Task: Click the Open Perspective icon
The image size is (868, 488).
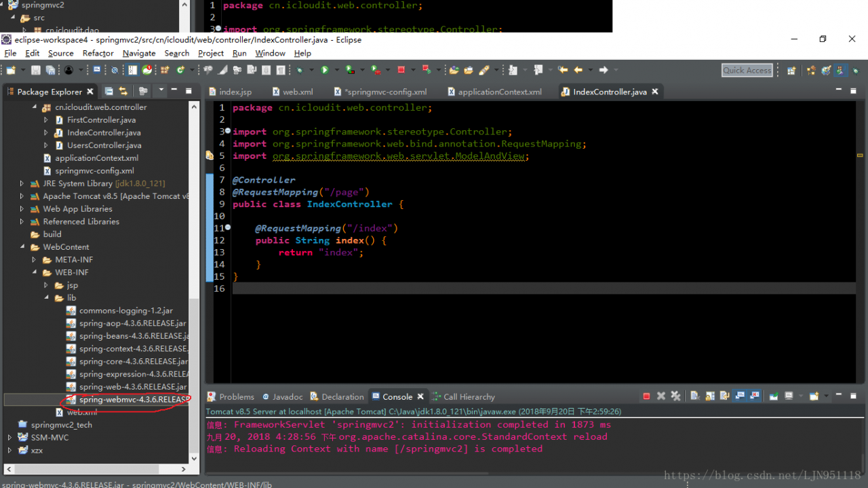Action: click(791, 70)
